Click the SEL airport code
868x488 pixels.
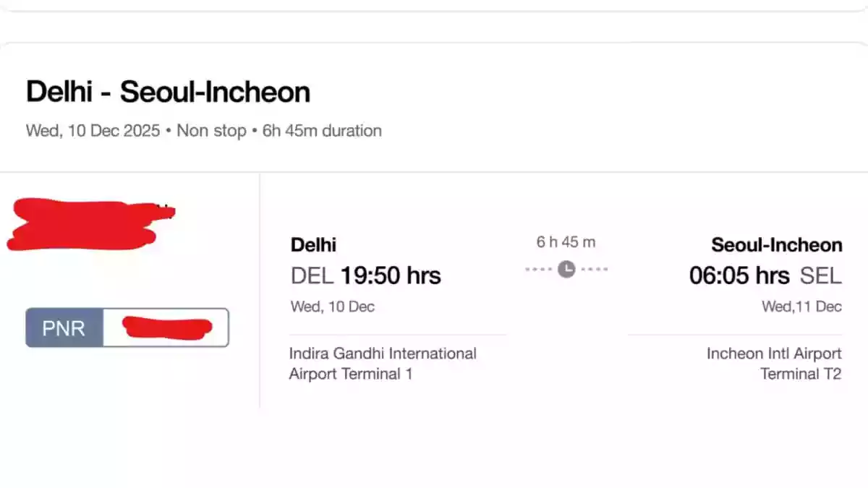coord(821,275)
